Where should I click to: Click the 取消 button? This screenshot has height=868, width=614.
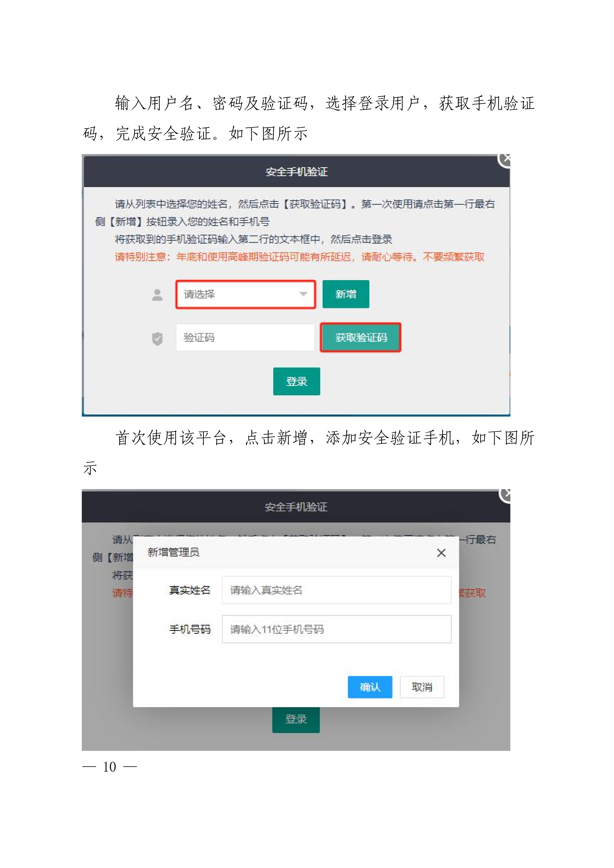click(x=422, y=687)
